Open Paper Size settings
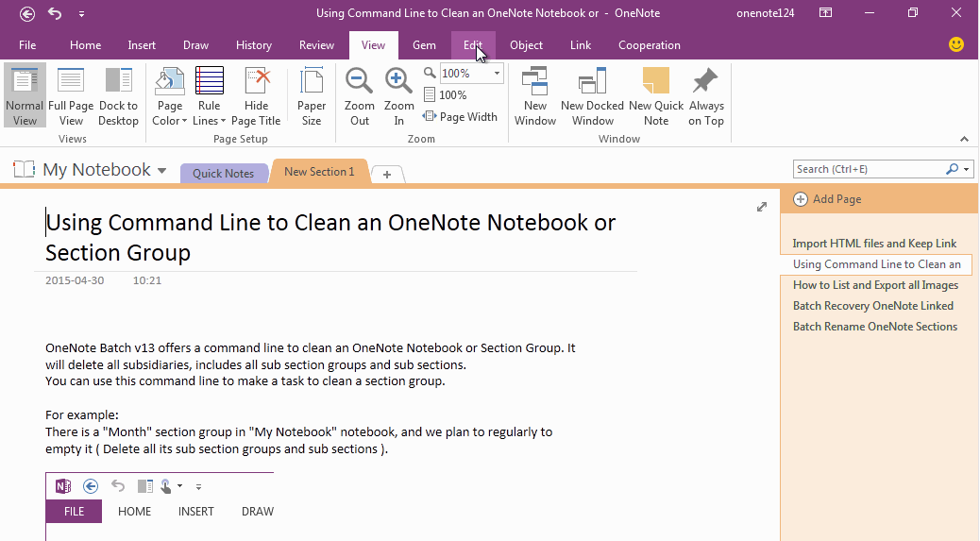This screenshot has height=541, width=980. [x=312, y=95]
